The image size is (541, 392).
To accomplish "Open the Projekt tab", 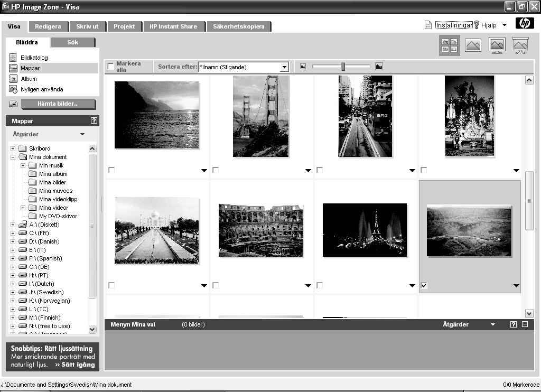I will [124, 26].
